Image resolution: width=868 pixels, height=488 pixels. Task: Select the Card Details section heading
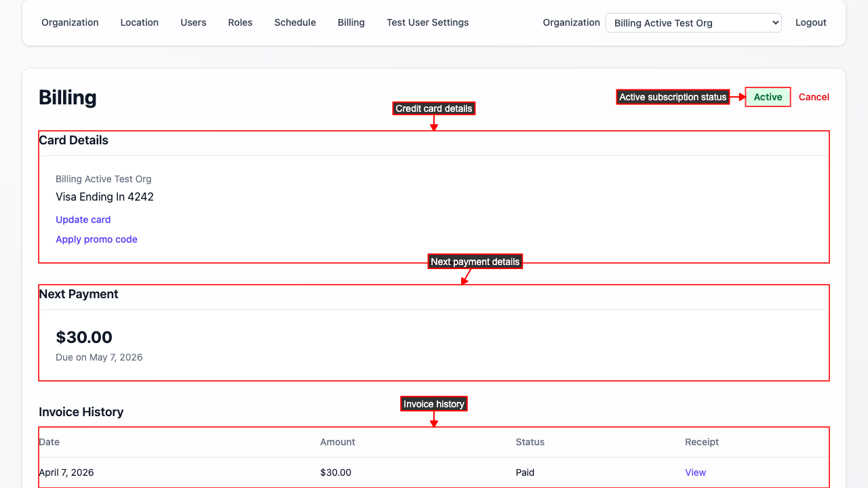[73, 140]
